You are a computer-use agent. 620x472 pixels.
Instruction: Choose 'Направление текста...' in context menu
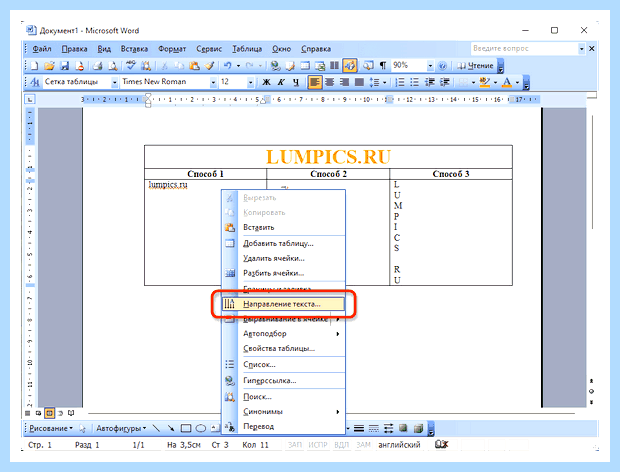click(x=283, y=304)
